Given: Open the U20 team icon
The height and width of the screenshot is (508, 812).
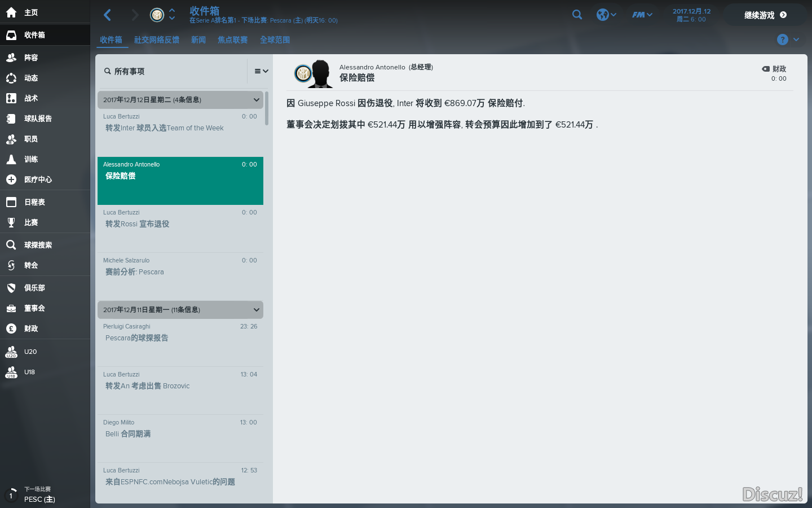Looking at the screenshot, I should [x=11, y=352].
